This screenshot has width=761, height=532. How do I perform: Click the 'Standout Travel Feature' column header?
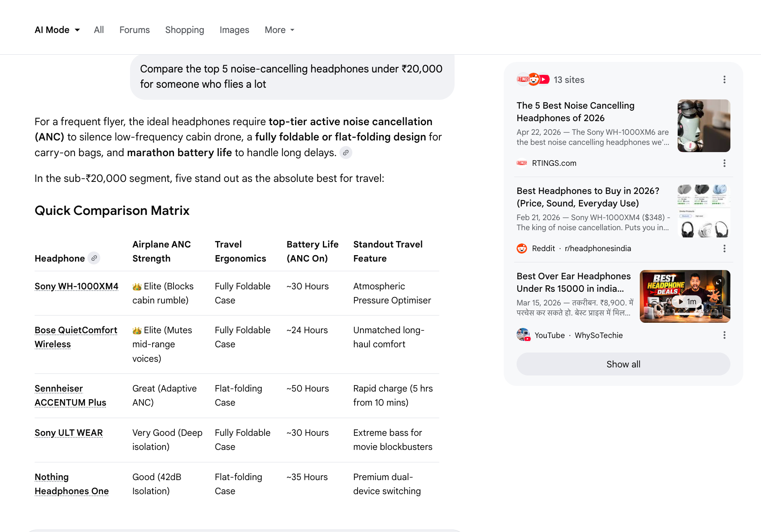point(388,252)
